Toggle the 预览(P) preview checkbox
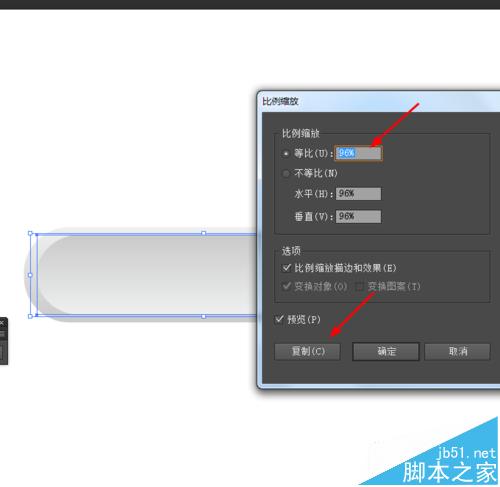 [x=279, y=319]
